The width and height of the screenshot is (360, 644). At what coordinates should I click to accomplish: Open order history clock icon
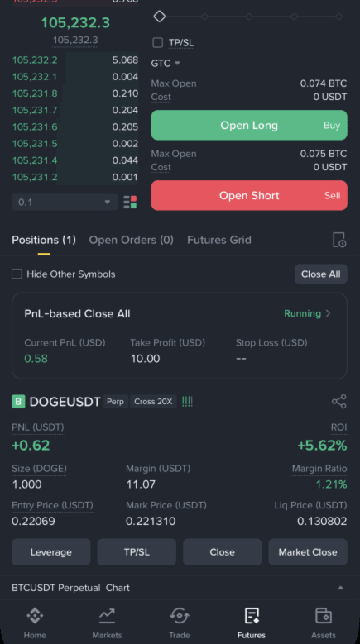point(339,240)
